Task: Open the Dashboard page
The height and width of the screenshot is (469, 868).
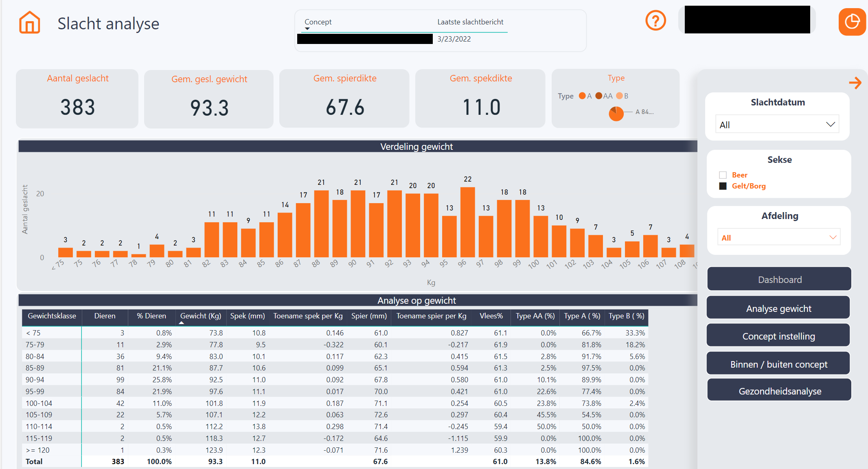Action: pos(779,279)
